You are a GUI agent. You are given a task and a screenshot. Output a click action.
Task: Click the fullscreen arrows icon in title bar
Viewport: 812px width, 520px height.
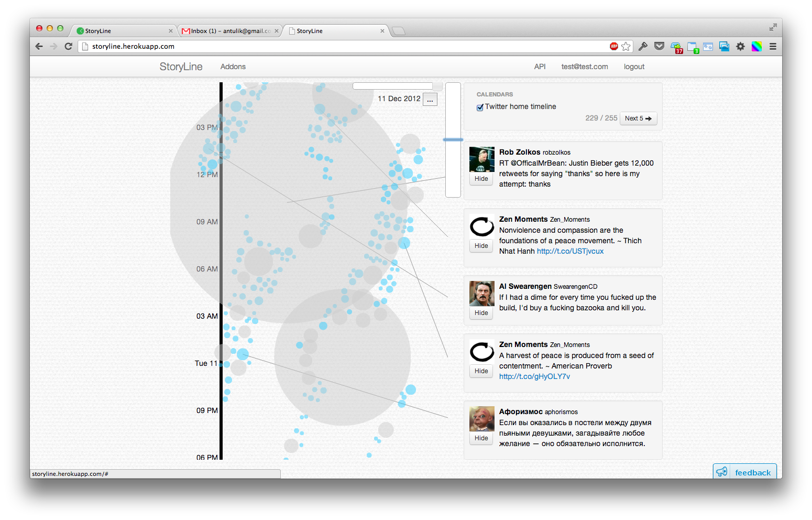[x=773, y=27]
